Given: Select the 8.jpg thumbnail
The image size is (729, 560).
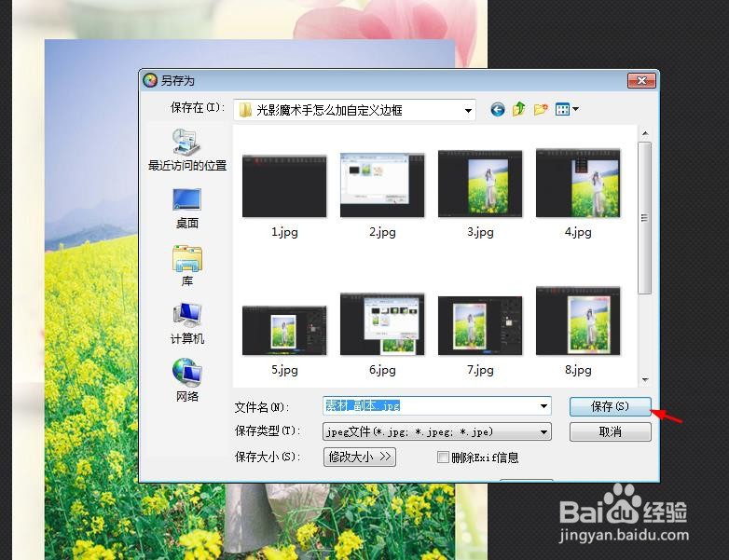Looking at the screenshot, I should tap(578, 321).
